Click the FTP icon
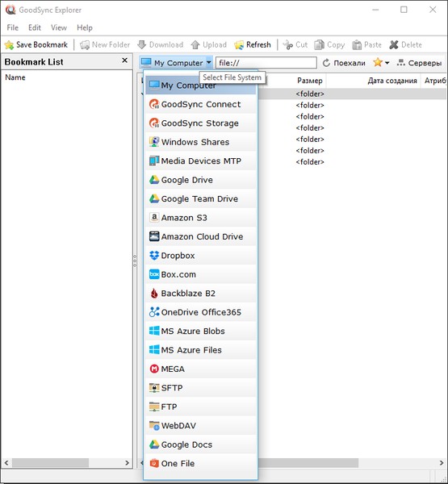The image size is (448, 484). [x=154, y=407]
